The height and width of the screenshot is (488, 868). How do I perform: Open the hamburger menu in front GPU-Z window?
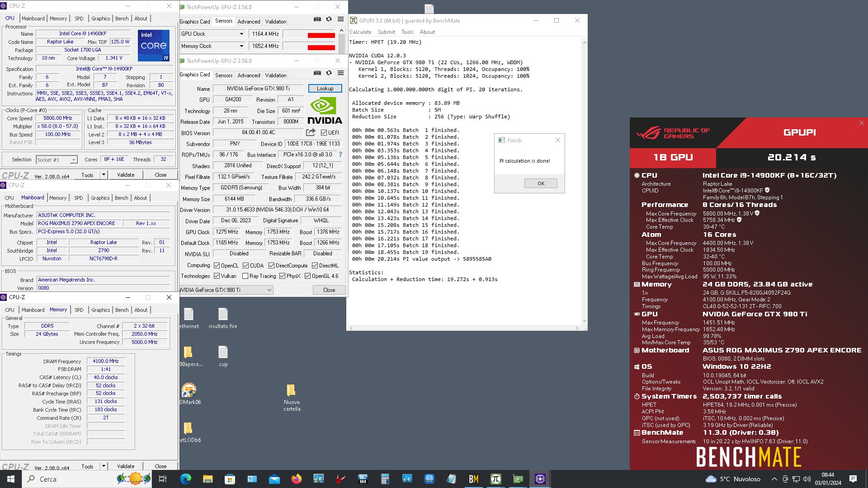pos(340,73)
